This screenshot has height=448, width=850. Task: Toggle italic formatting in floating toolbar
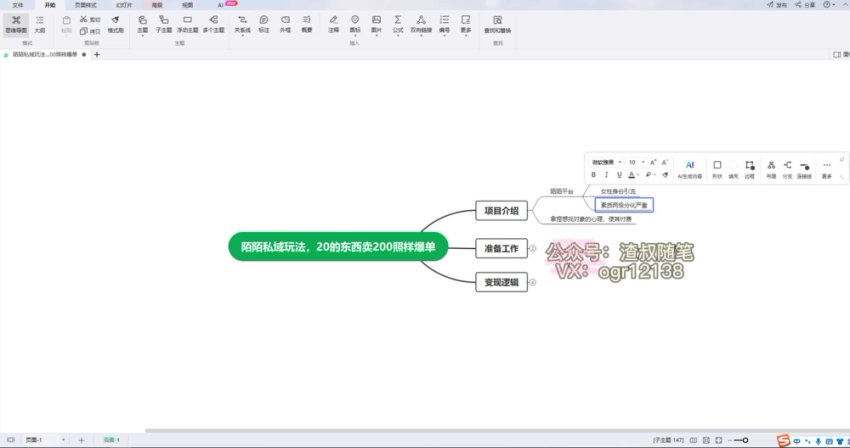pos(607,175)
